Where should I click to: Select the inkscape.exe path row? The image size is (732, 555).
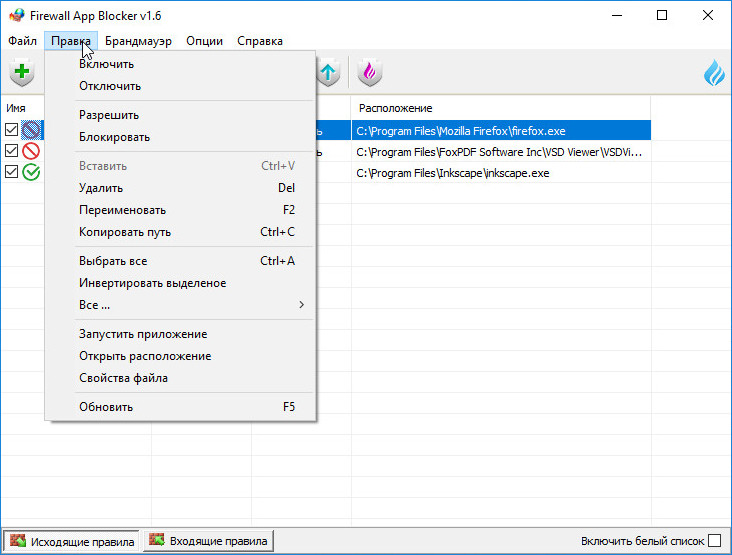coord(501,173)
